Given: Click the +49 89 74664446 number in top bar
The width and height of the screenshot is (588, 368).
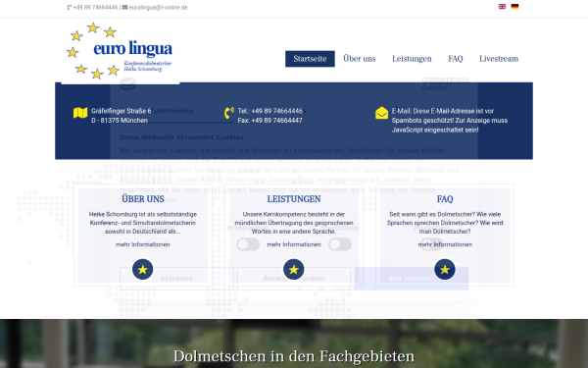Looking at the screenshot, I should click(95, 8).
